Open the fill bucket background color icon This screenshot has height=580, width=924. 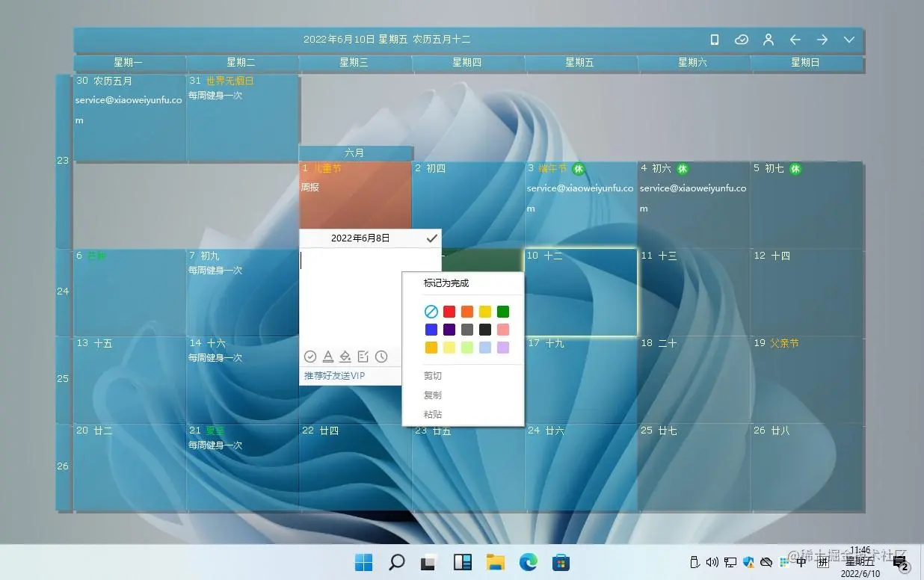[x=345, y=357]
